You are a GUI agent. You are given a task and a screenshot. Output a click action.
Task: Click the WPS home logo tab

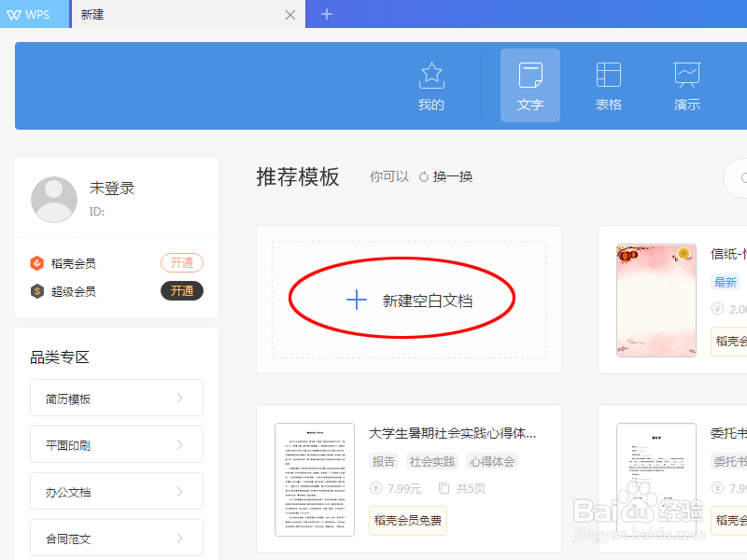[35, 14]
